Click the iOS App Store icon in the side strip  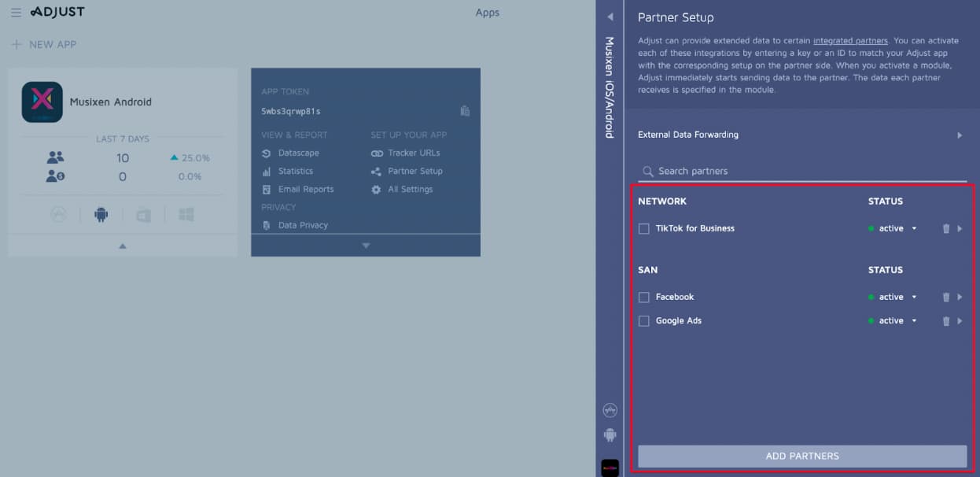[x=610, y=410]
